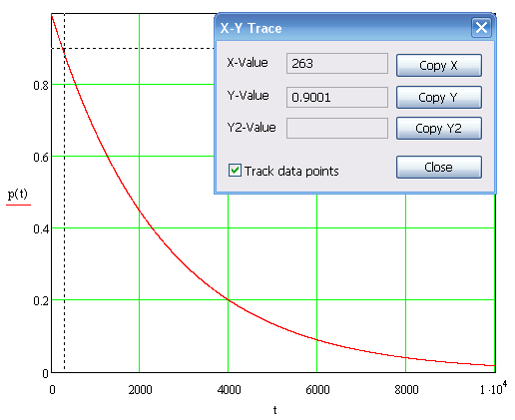Viewport: 515px width, 420px height.
Task: Click the Y2-Value label
Action: 252,127
